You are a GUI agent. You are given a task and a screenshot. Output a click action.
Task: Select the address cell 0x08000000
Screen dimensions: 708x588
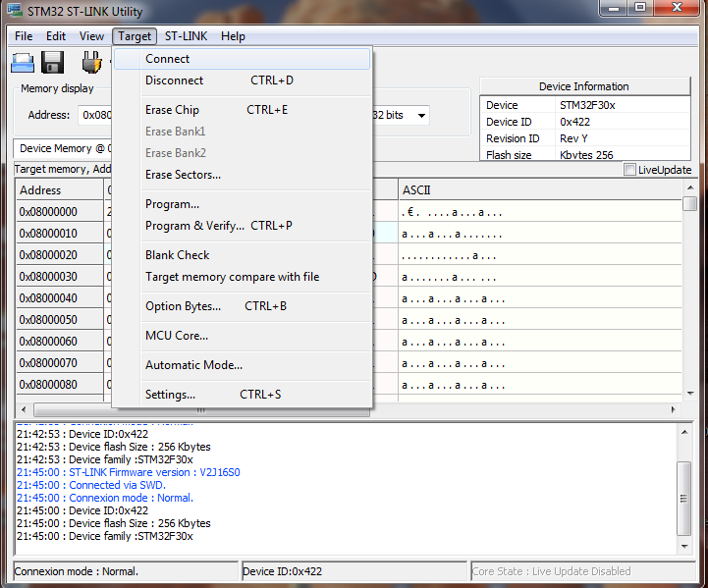click(60, 212)
